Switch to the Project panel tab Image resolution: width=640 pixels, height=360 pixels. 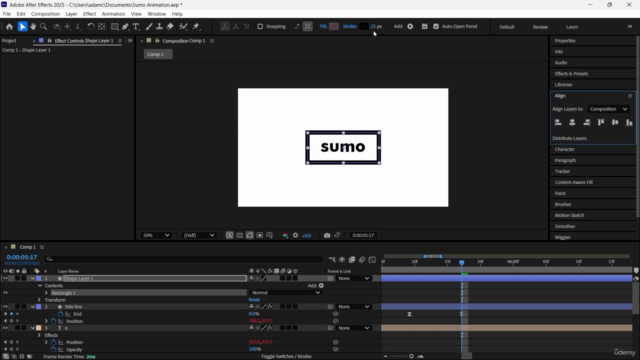(x=9, y=41)
